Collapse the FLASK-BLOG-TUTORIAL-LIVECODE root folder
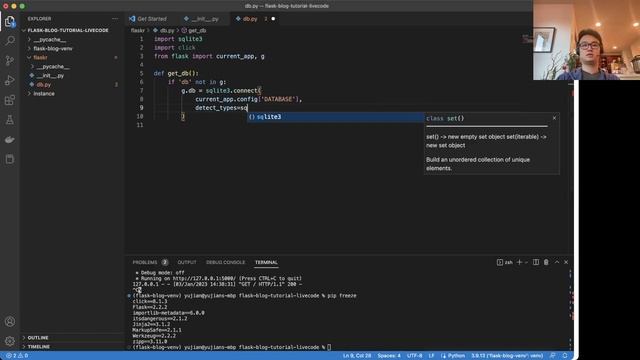 [68, 31]
